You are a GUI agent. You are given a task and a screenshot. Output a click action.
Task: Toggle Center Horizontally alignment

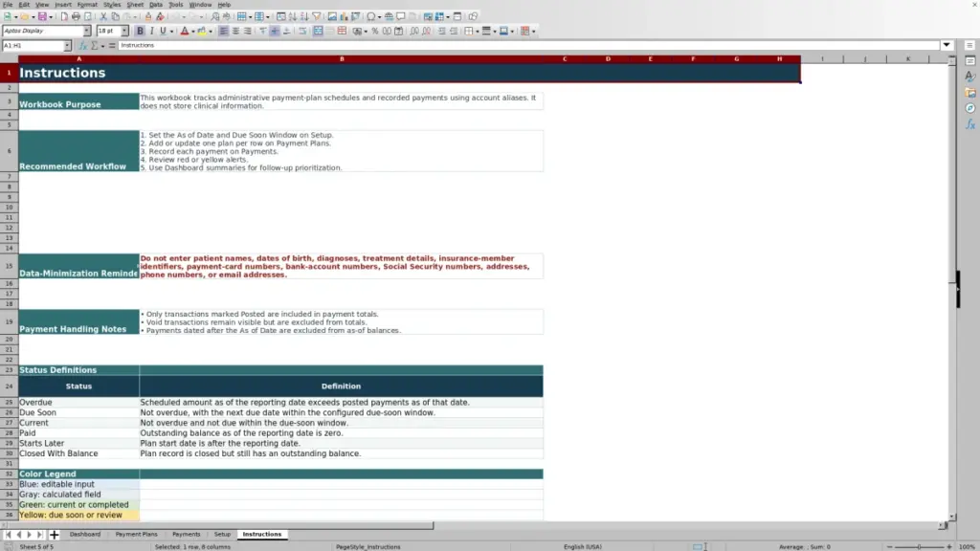coord(235,31)
